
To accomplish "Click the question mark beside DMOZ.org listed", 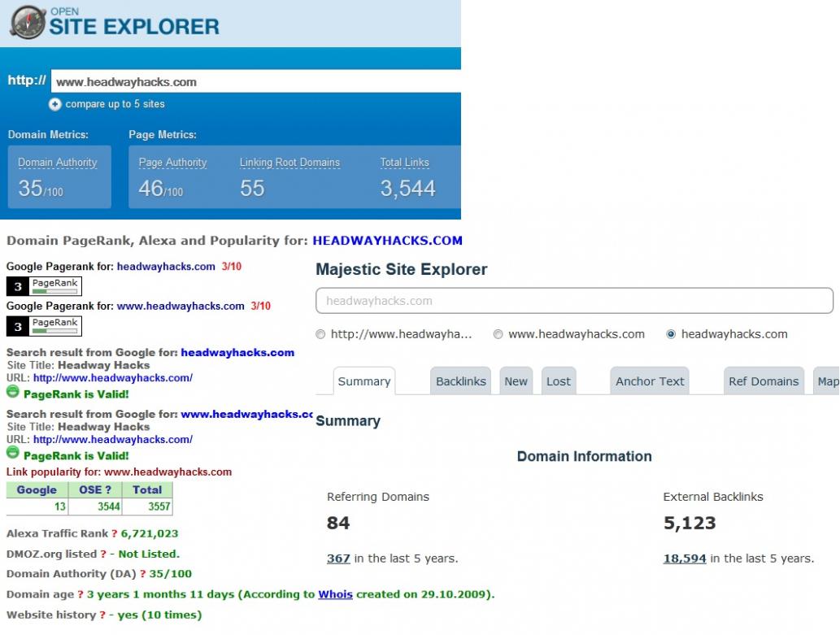I will click(103, 554).
